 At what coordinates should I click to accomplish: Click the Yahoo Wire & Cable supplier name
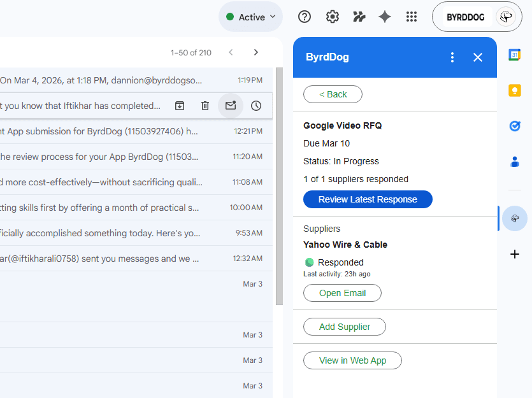pos(345,245)
